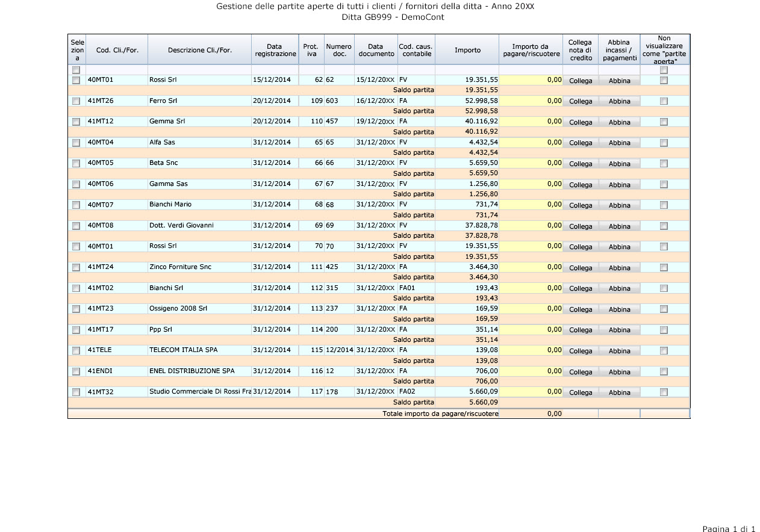This screenshot has height=532, width=760.
Task: Check the selection box for Alfa Sas
Action: pos(76,143)
